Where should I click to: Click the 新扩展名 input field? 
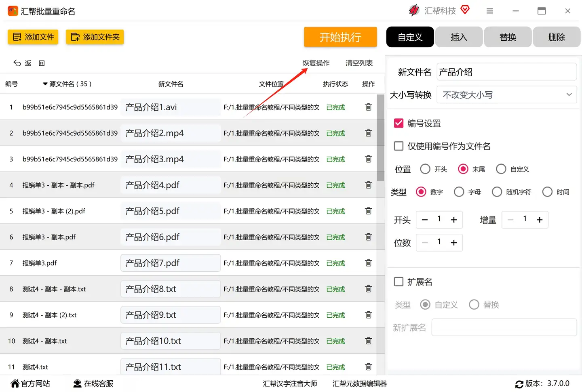click(504, 327)
